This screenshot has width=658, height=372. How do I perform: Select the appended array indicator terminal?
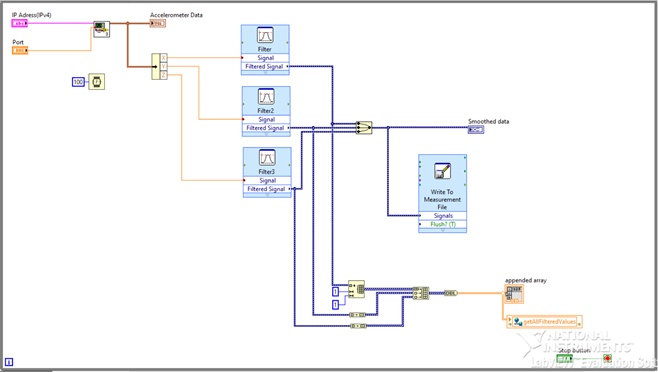(514, 294)
